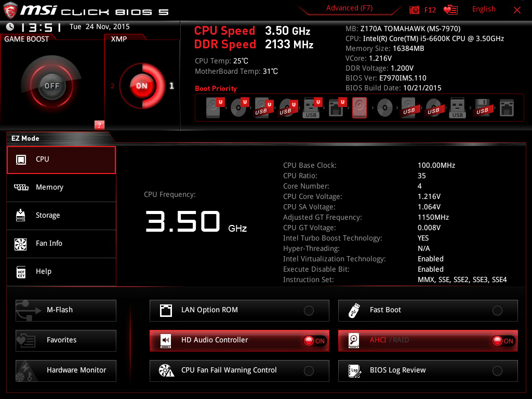
Task: Open the Storage section
Action: pyautogui.click(x=61, y=216)
